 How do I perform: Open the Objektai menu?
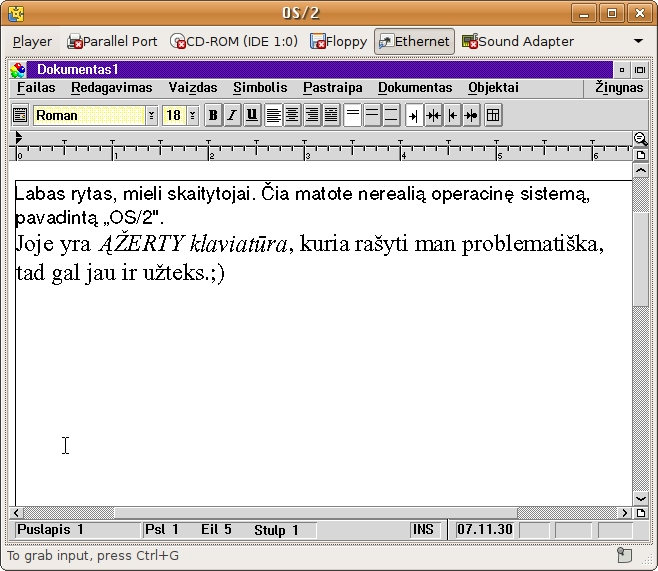tap(494, 88)
